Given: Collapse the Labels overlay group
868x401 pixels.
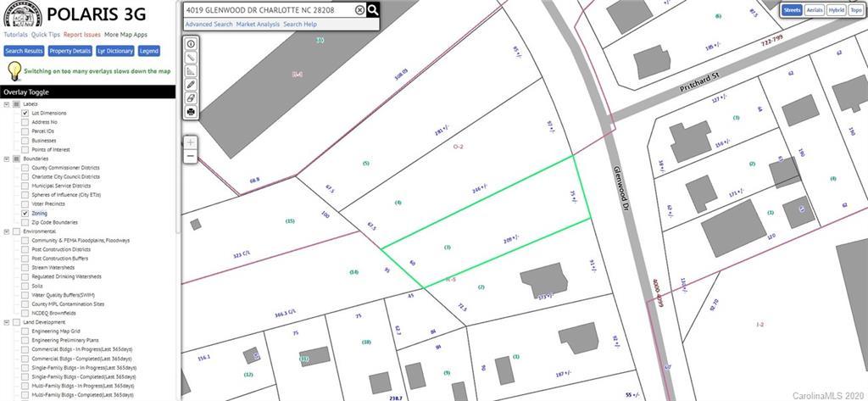Looking at the screenshot, I should point(7,104).
